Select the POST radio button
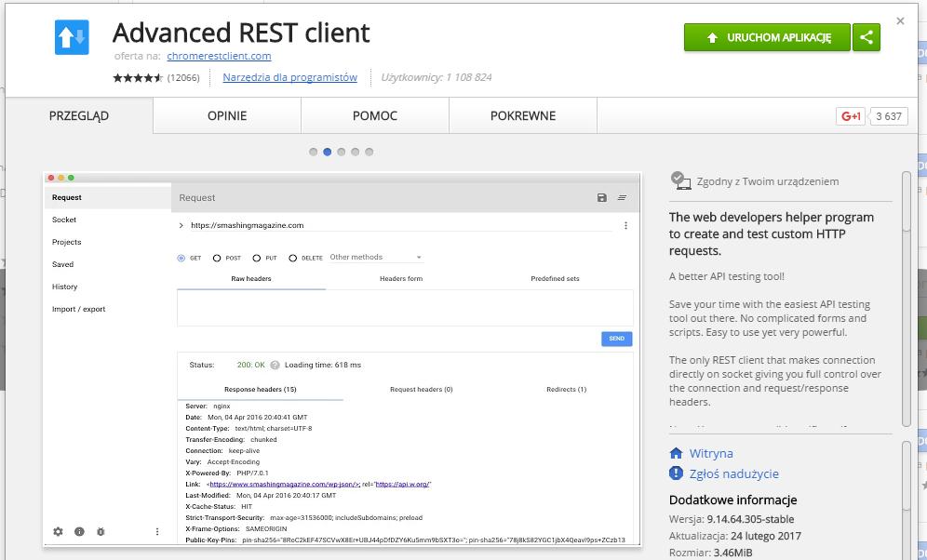This screenshot has height=560, width=927. 217,259
